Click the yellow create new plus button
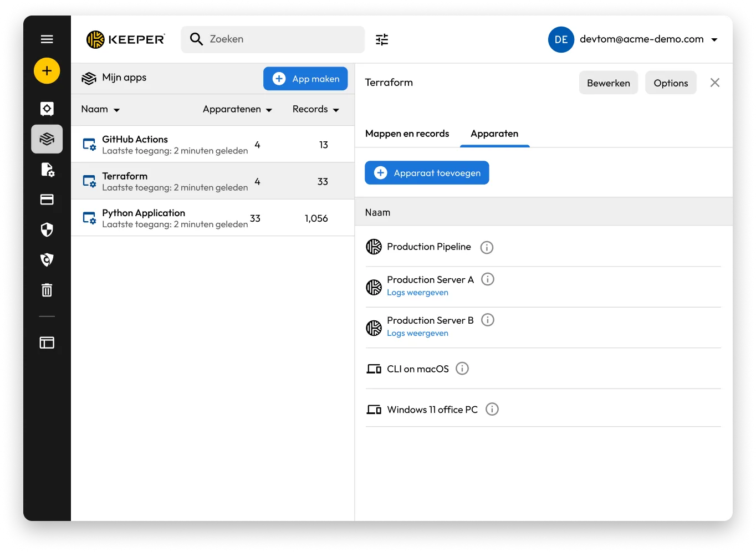Screen dimensions: 756x552 click(47, 71)
